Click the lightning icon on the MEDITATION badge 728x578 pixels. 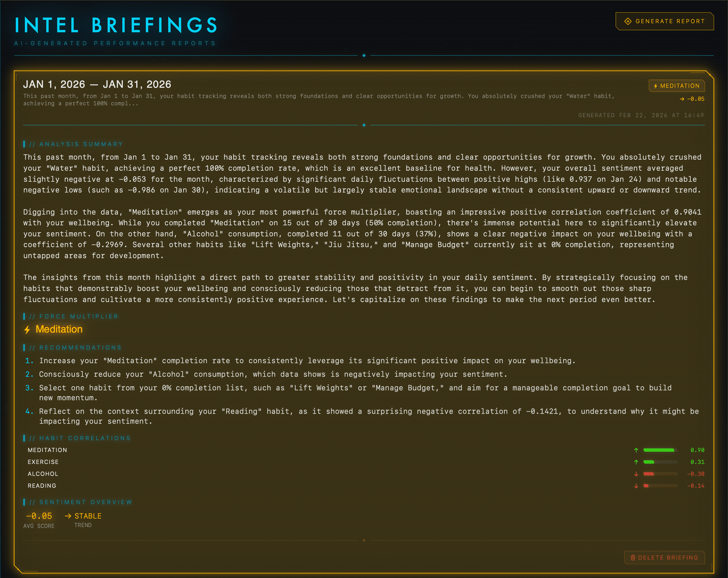click(x=656, y=86)
